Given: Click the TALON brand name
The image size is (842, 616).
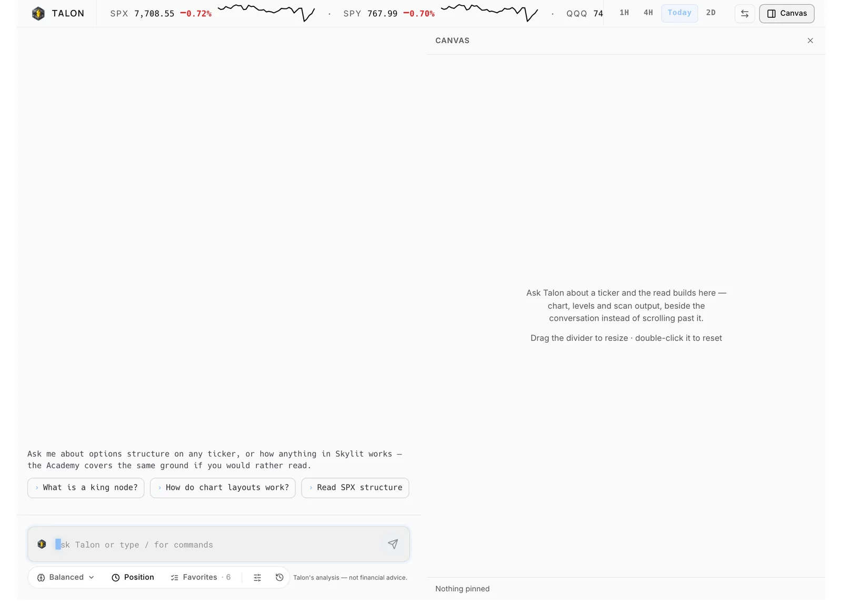Looking at the screenshot, I should [x=68, y=14].
